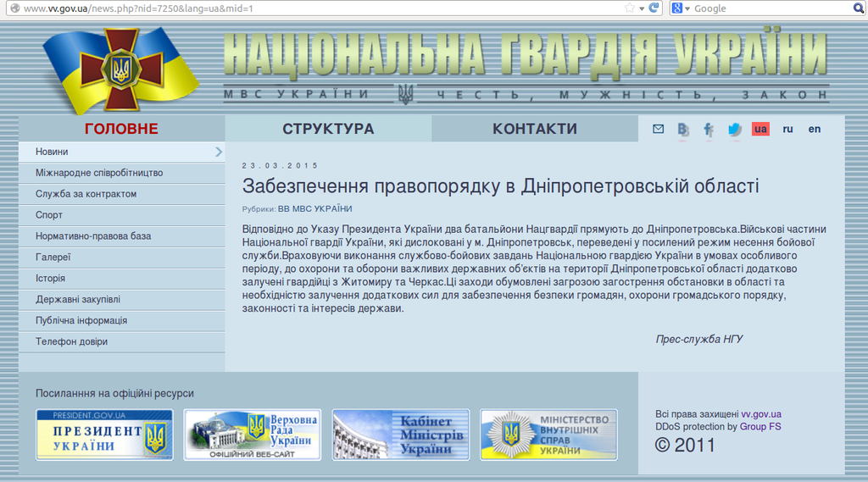Open the Президент України banner
Screen dimensions: 868x482
[x=104, y=435]
